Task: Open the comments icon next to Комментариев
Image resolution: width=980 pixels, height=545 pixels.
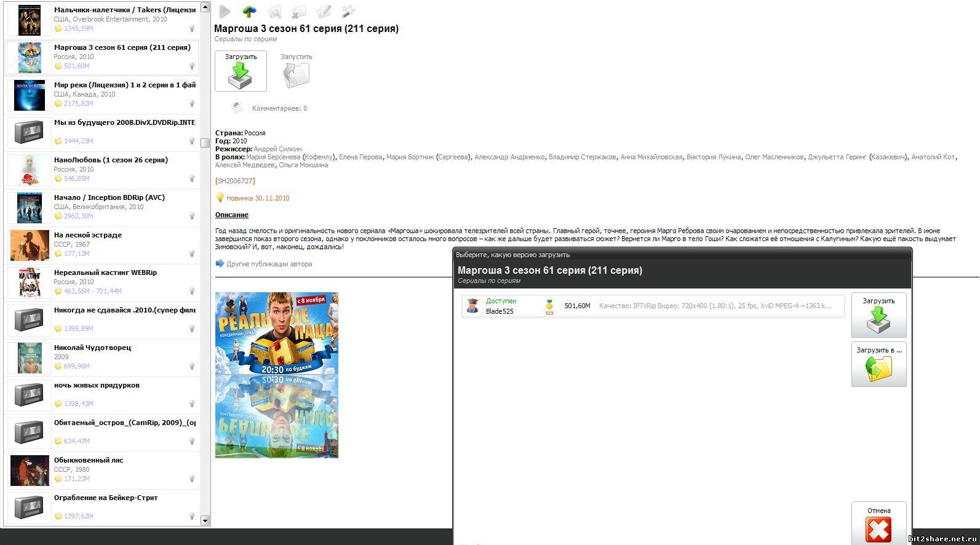Action: coord(238,108)
